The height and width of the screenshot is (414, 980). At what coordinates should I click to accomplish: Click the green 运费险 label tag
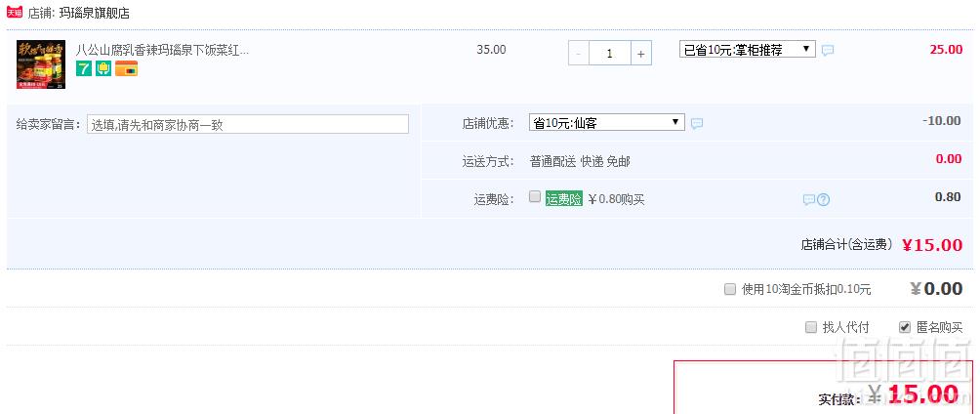[564, 199]
